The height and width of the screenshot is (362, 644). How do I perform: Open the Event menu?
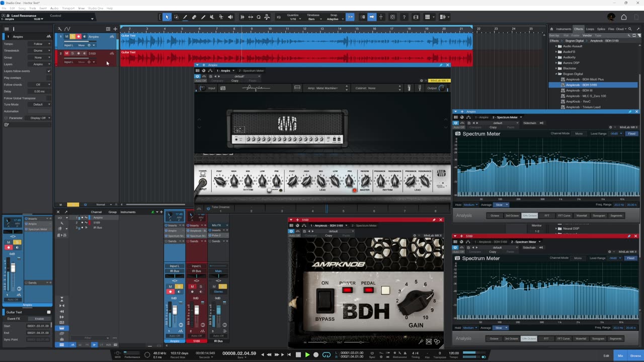click(x=43, y=9)
